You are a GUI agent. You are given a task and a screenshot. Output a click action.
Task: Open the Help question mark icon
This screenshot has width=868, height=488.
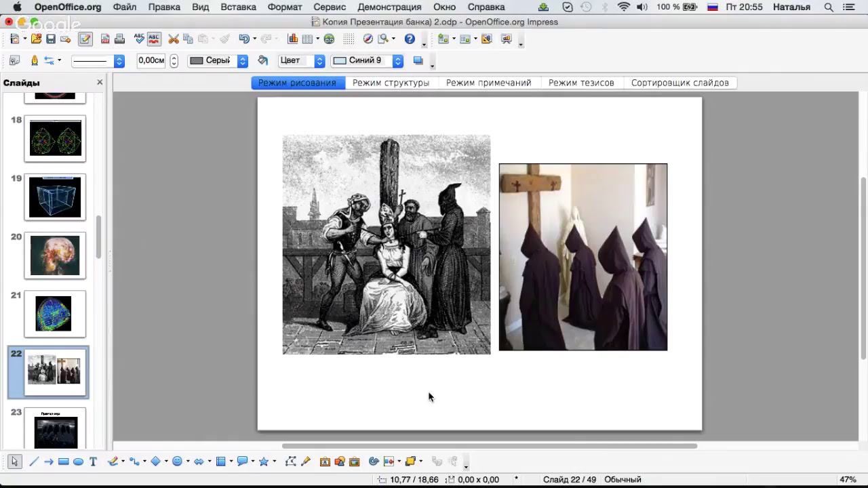(x=410, y=39)
